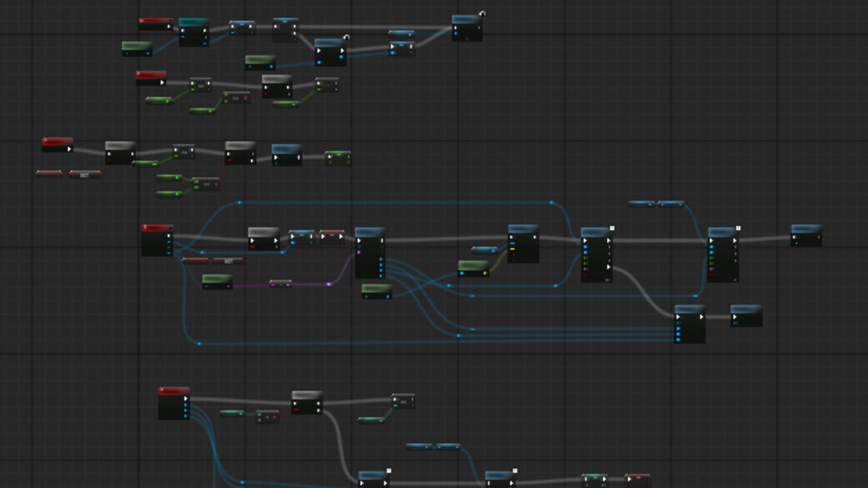This screenshot has width=868, height=488.
Task: Select NOT node below the left-most red event
Action: [x=85, y=175]
